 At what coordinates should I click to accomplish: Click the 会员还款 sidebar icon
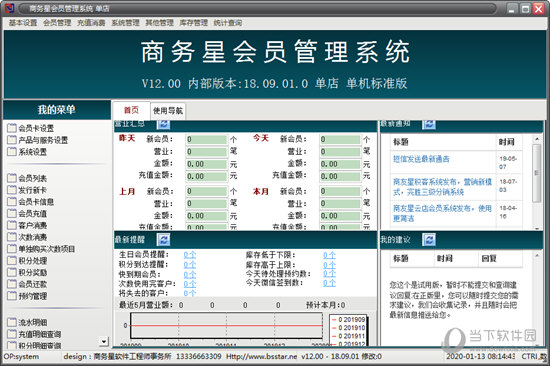[12, 284]
